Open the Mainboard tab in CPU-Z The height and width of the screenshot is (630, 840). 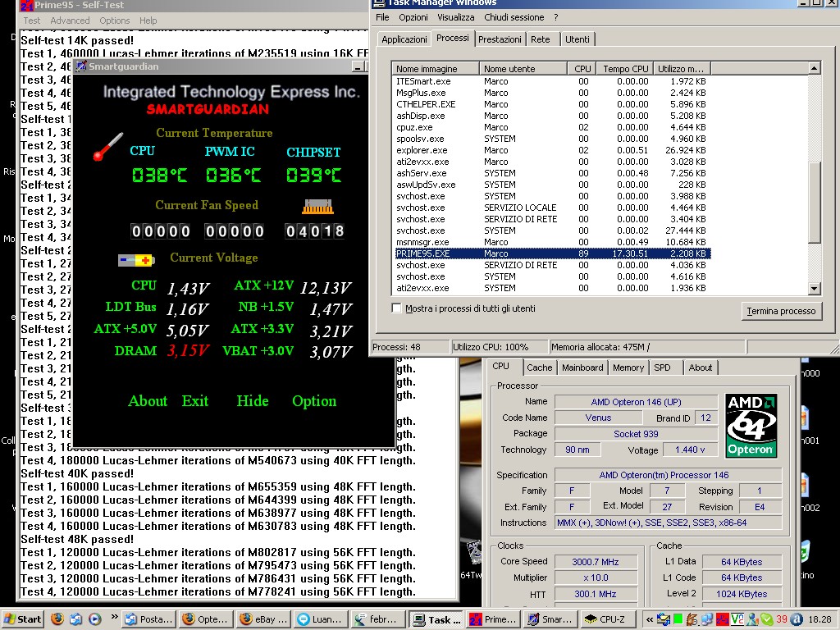tap(582, 367)
